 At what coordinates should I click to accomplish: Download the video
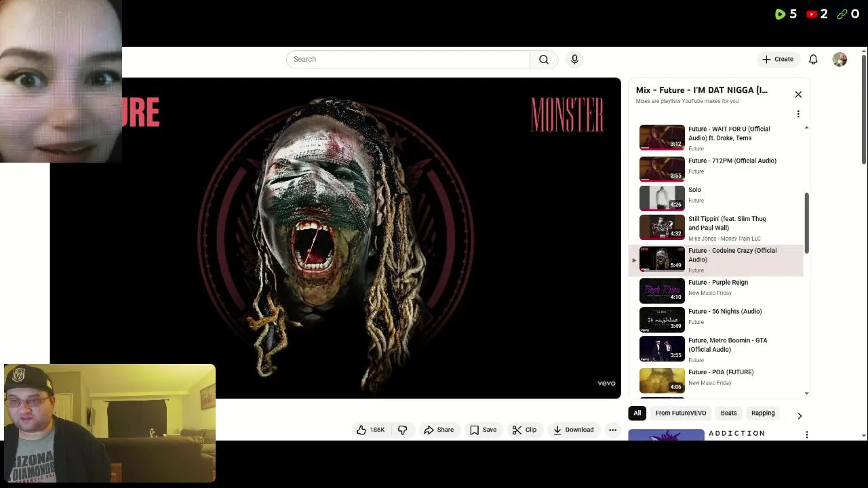point(573,430)
